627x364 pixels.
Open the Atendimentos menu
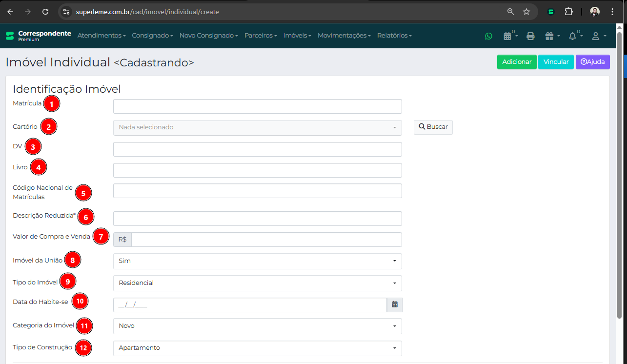pos(101,36)
